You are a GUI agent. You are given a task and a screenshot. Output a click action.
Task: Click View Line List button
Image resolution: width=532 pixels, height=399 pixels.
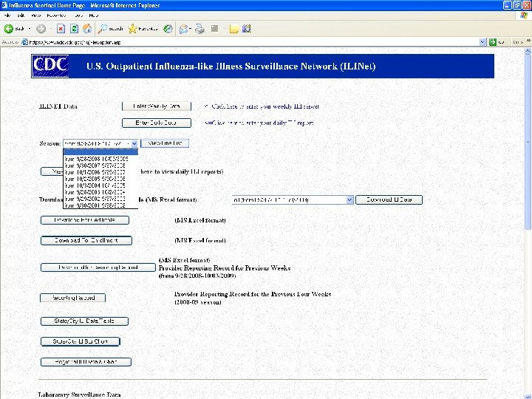(165, 143)
